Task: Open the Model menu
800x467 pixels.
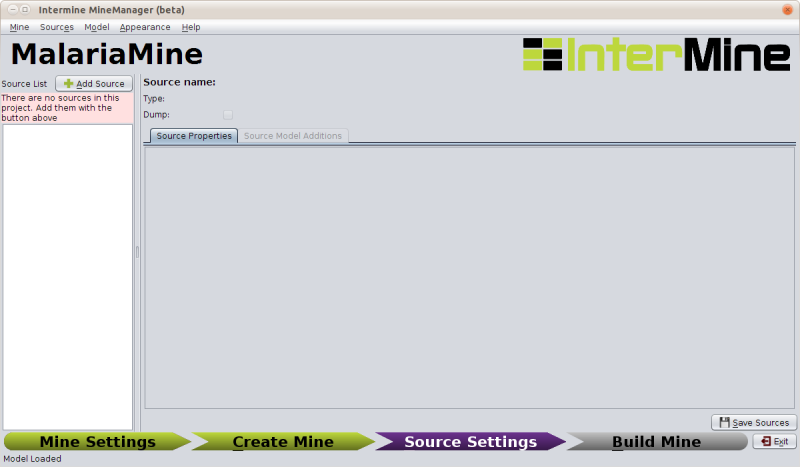Action: pyautogui.click(x=96, y=27)
